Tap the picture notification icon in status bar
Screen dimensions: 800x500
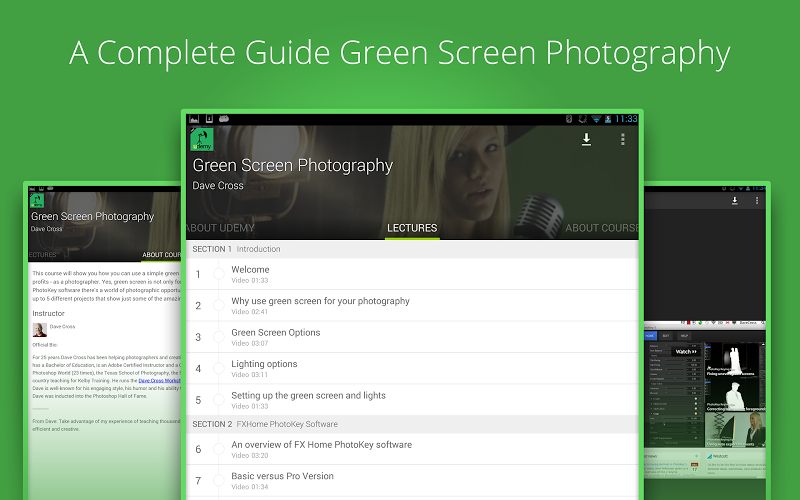194,119
